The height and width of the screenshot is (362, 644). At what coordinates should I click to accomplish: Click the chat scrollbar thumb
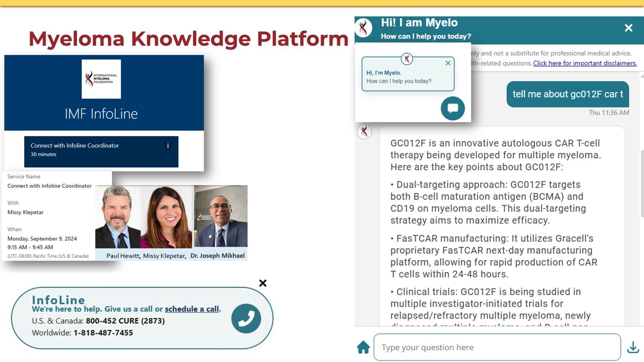pyautogui.click(x=642, y=184)
